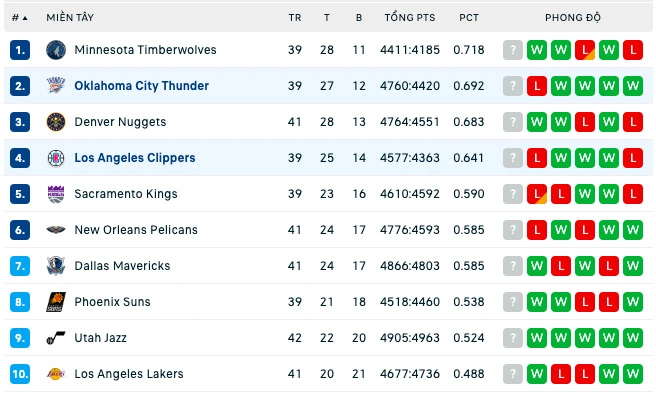Open the Oklahoma City Thunder team link
This screenshot has height=397, width=656.
(141, 86)
